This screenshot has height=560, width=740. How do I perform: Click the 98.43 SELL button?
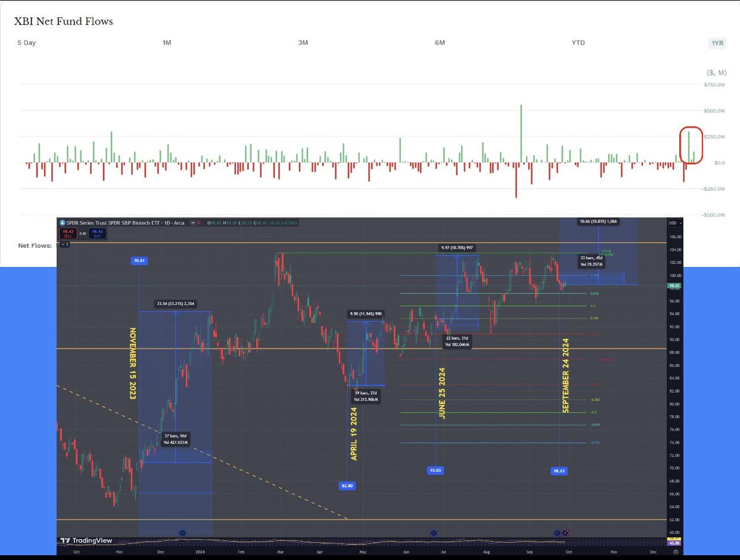pos(67,234)
